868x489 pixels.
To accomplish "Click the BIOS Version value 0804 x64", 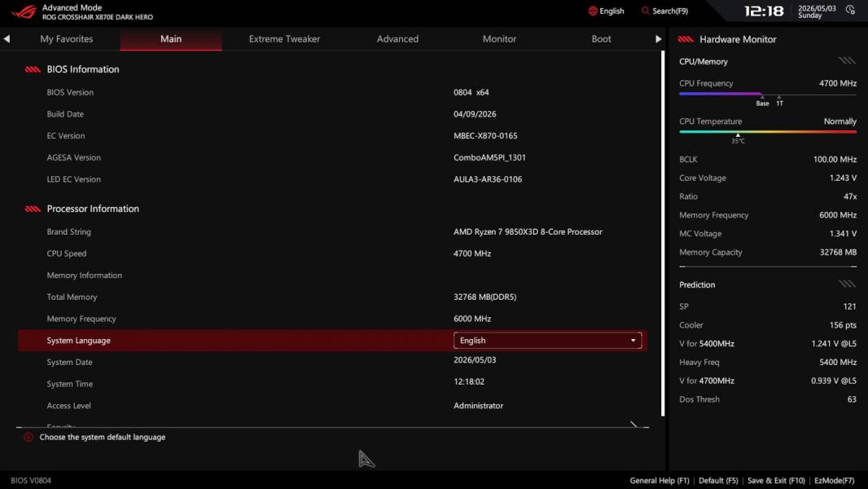I will [471, 92].
